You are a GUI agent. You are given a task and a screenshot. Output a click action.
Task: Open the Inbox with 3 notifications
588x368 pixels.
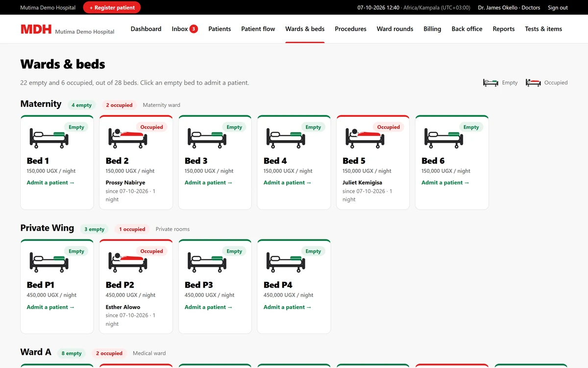click(x=185, y=29)
